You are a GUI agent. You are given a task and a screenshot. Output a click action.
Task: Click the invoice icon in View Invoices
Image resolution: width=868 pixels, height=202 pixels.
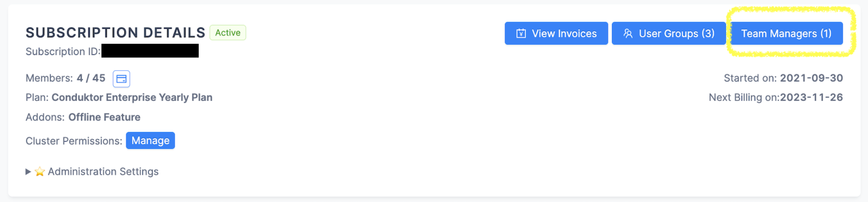coord(521,33)
